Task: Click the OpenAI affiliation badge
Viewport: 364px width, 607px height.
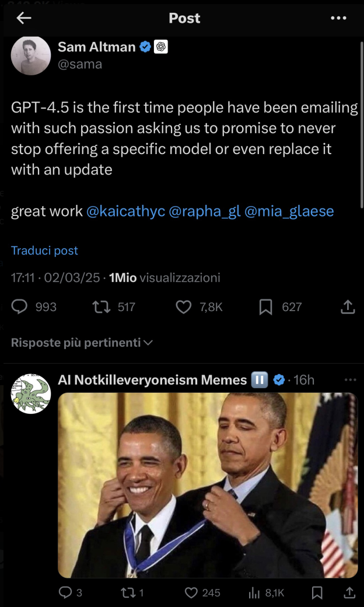Action: (161, 47)
